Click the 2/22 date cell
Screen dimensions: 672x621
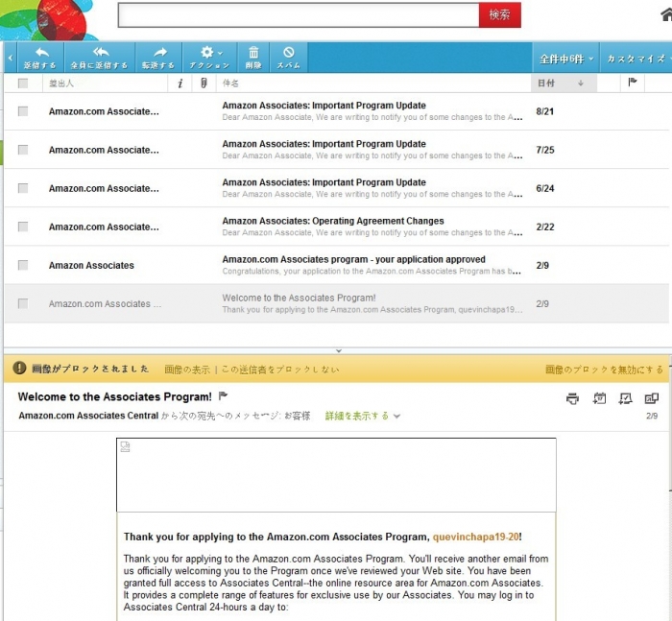(x=545, y=227)
